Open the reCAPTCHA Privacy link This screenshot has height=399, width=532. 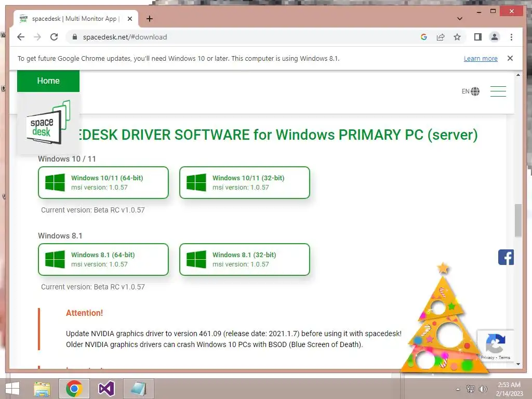click(x=487, y=357)
